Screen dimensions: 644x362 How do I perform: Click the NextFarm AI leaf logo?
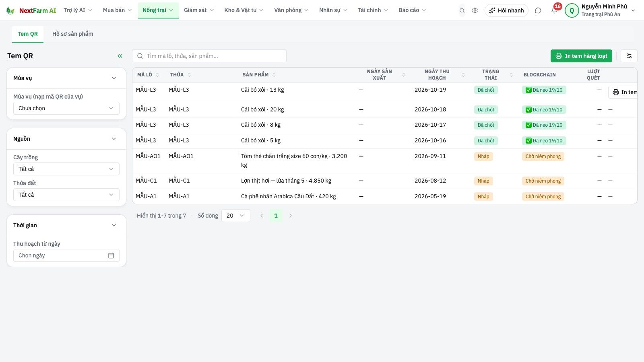[10, 10]
